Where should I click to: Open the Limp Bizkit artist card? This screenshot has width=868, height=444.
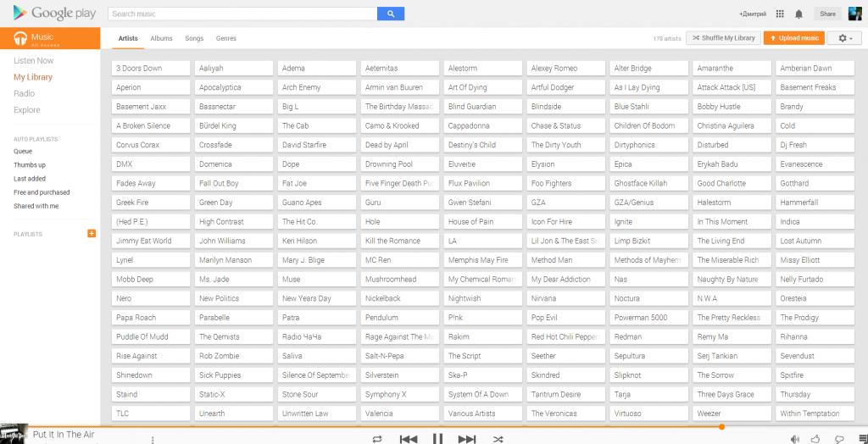tap(648, 241)
